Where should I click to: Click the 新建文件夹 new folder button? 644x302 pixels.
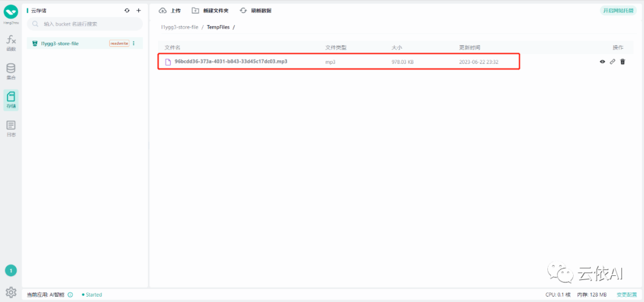(210, 11)
